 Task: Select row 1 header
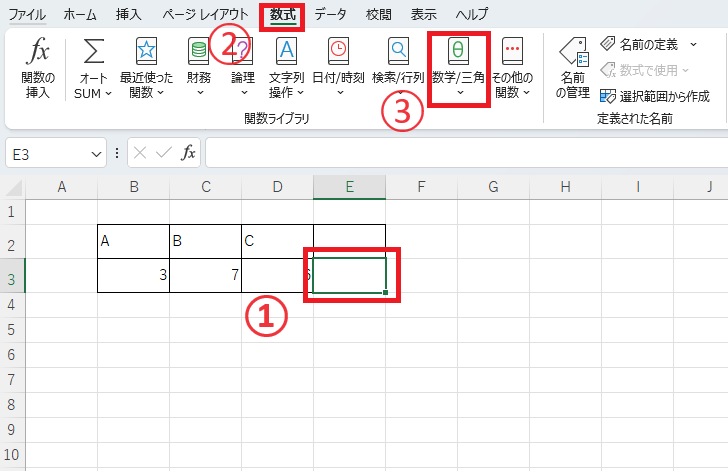point(12,212)
